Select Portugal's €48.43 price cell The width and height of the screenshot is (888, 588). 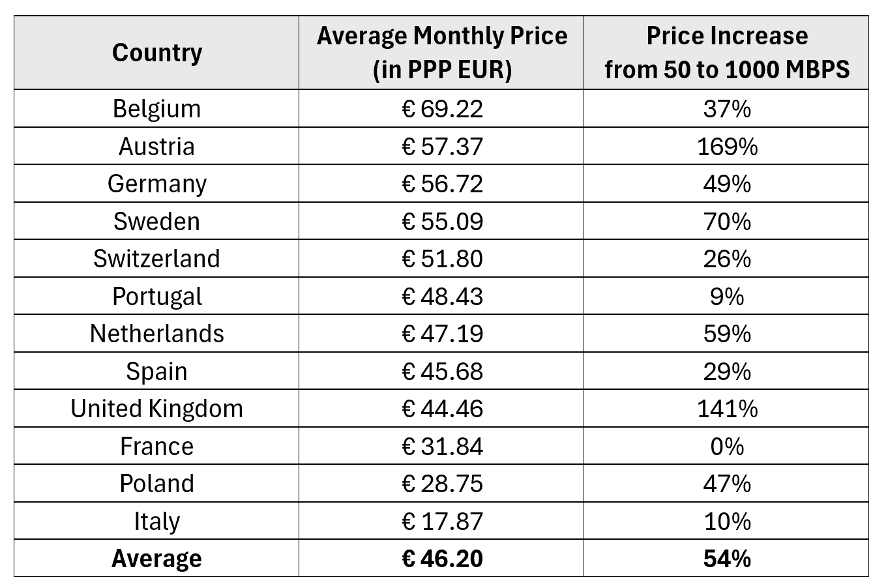[x=442, y=296]
